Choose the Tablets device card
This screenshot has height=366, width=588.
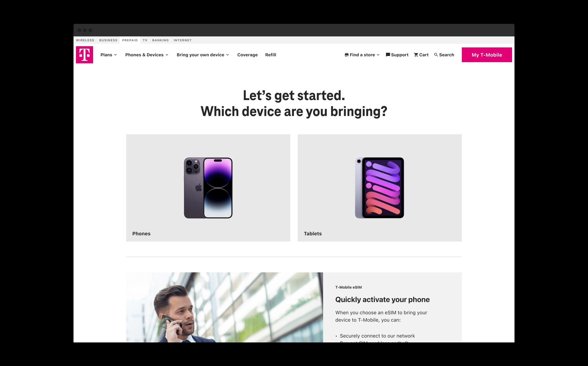pos(380,188)
